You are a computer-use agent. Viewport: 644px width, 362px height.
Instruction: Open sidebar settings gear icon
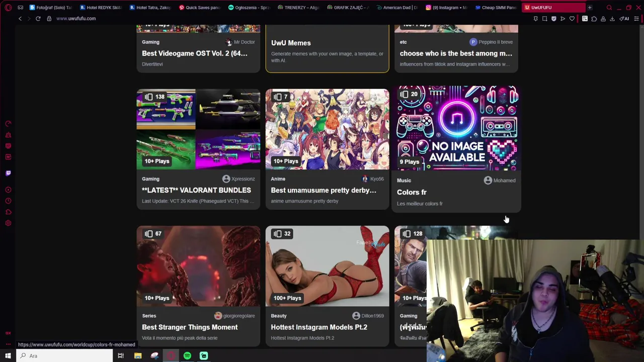click(8, 223)
